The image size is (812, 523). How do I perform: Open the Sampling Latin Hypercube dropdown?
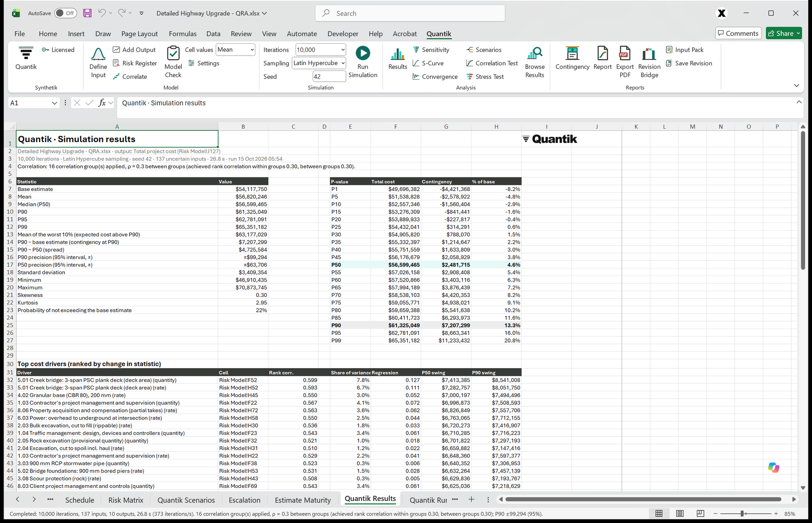(x=319, y=63)
